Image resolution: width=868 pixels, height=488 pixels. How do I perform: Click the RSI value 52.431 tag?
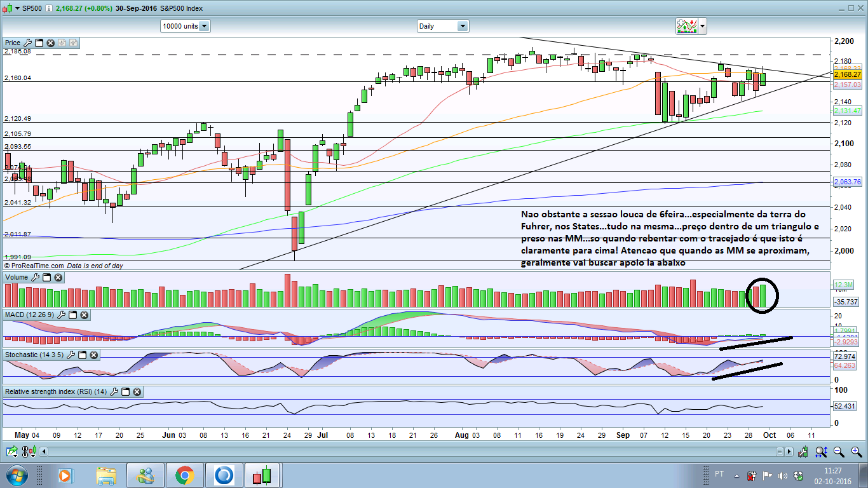click(x=845, y=406)
